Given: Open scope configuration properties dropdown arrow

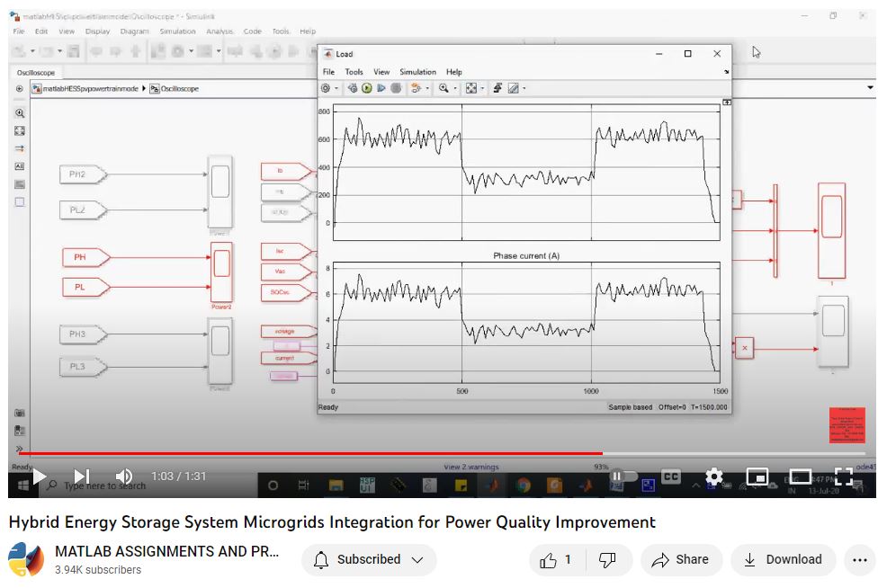Looking at the screenshot, I should tap(336, 88).
